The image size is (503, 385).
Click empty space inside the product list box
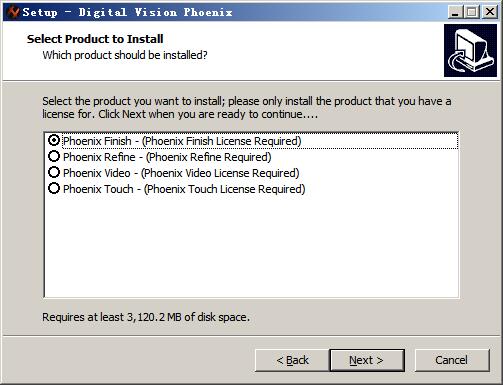(251, 247)
